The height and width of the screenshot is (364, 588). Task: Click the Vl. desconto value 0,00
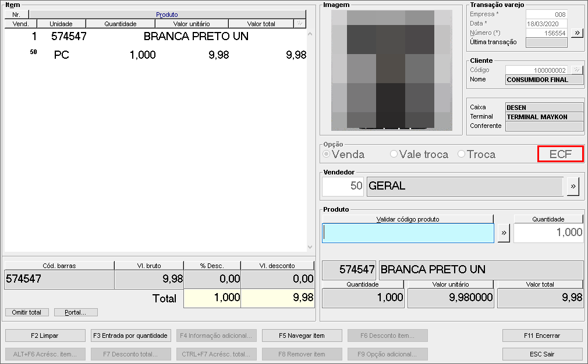[278, 279]
